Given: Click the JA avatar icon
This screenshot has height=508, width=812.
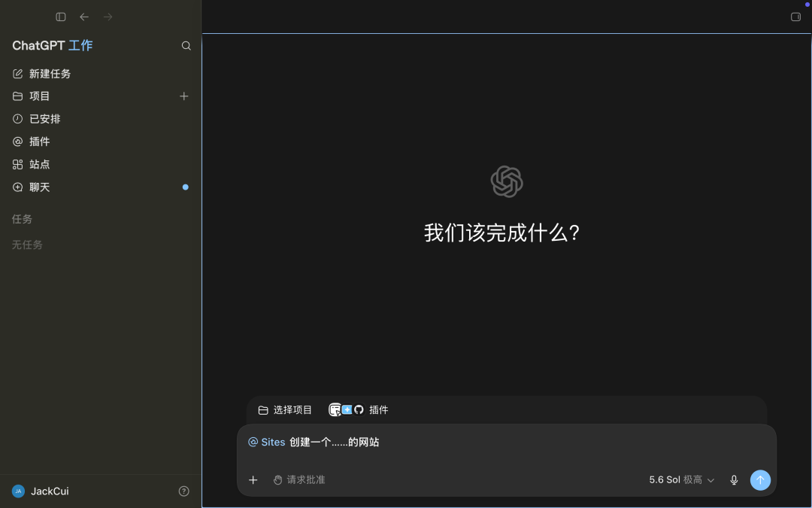Looking at the screenshot, I should (x=18, y=491).
